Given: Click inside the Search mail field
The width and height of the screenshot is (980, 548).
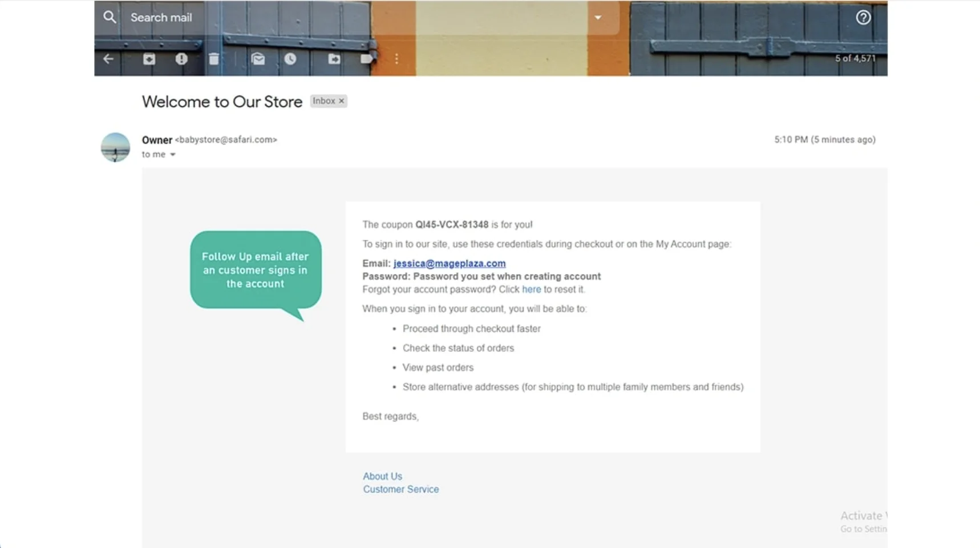Looking at the screenshot, I should (161, 17).
